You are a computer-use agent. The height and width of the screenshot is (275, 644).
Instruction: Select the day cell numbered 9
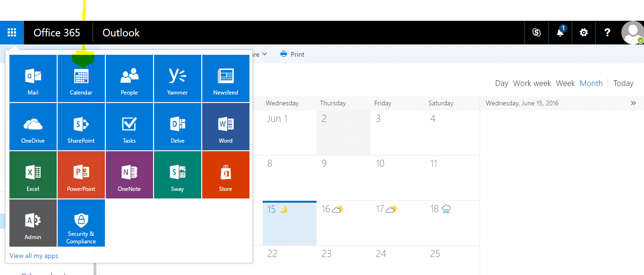click(x=343, y=178)
